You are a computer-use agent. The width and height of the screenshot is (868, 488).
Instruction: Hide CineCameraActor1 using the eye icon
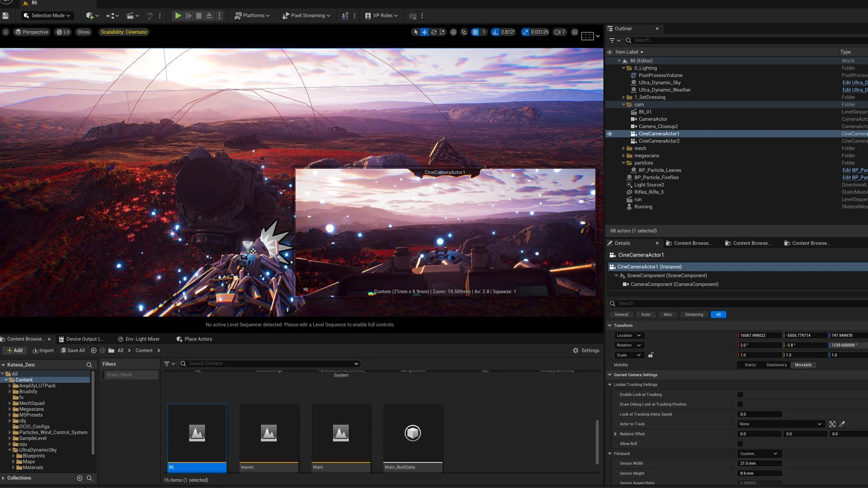pyautogui.click(x=609, y=134)
